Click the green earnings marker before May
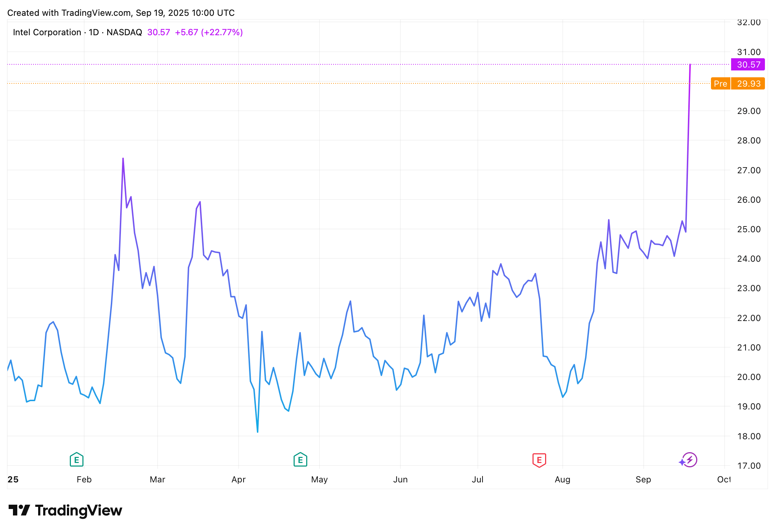This screenshot has height=532, width=775. 300,459
